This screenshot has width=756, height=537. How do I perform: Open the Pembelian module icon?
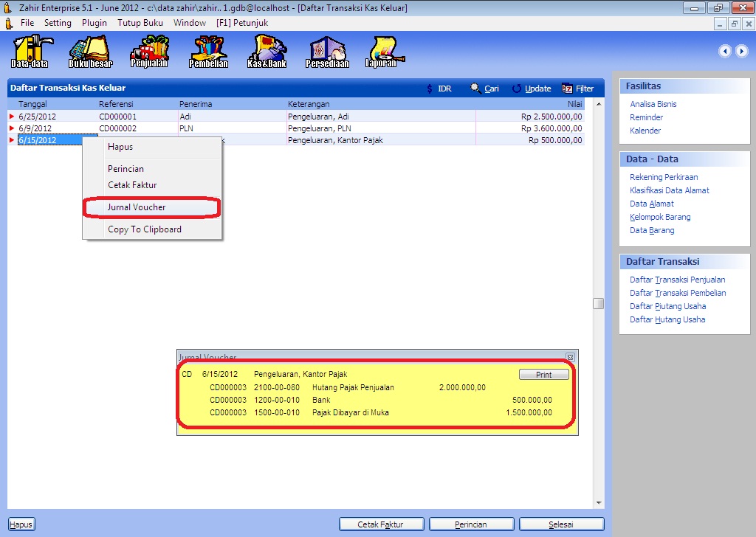pos(208,52)
